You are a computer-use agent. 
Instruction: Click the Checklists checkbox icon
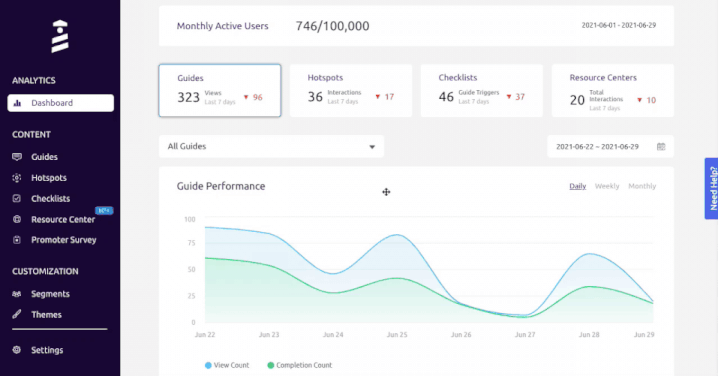coord(17,198)
